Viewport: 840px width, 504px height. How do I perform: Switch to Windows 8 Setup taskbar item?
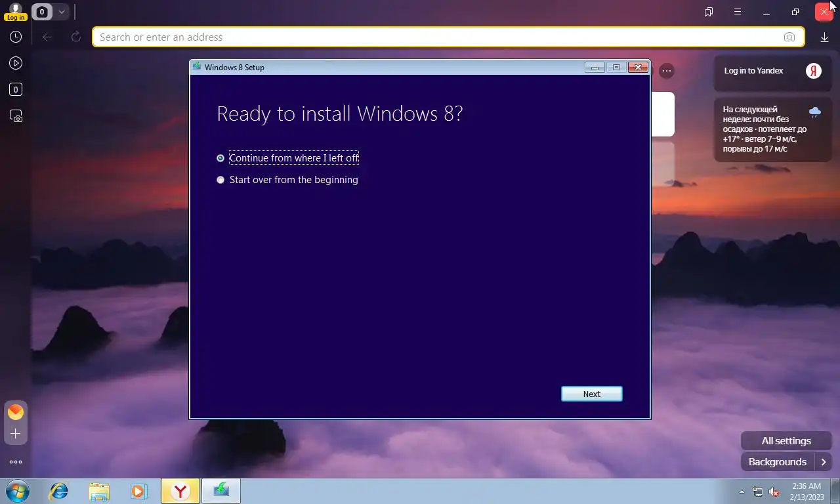click(x=221, y=491)
